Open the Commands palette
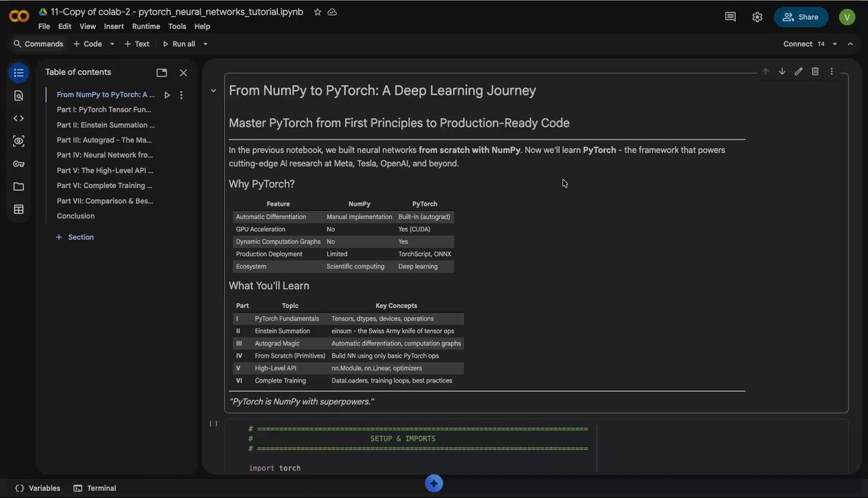The height and width of the screenshot is (498, 868). 38,44
